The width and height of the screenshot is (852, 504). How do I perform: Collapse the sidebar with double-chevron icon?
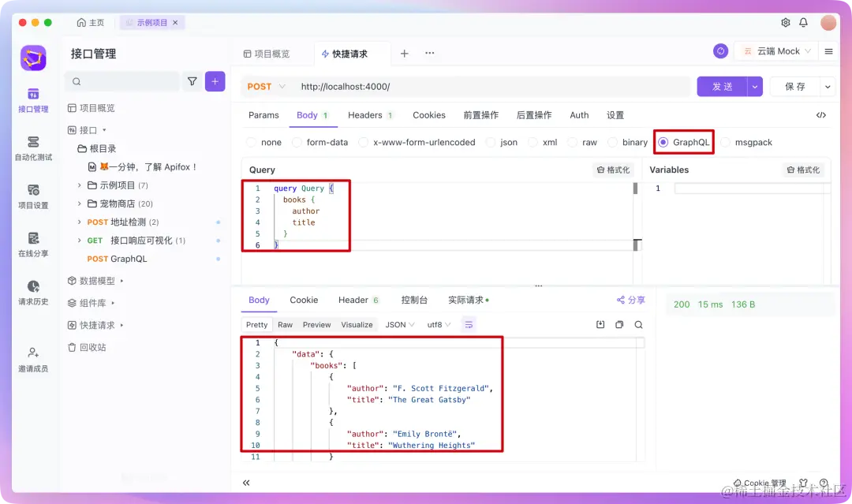coord(246,483)
